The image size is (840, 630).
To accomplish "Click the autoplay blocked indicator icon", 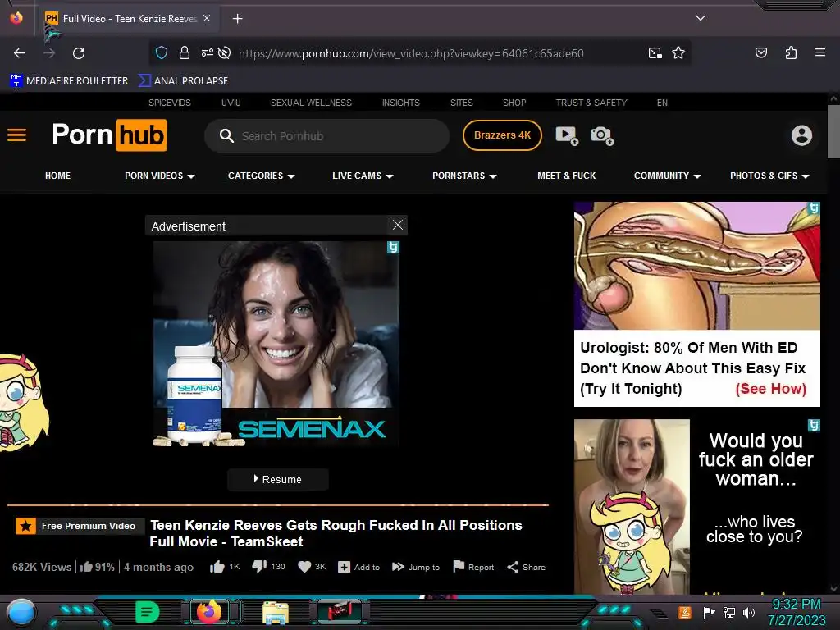I will pos(225,52).
